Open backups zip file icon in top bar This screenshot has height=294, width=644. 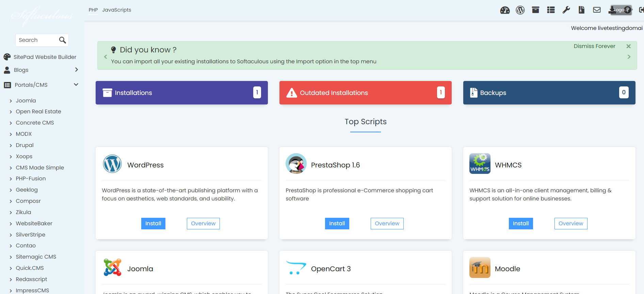tap(581, 10)
